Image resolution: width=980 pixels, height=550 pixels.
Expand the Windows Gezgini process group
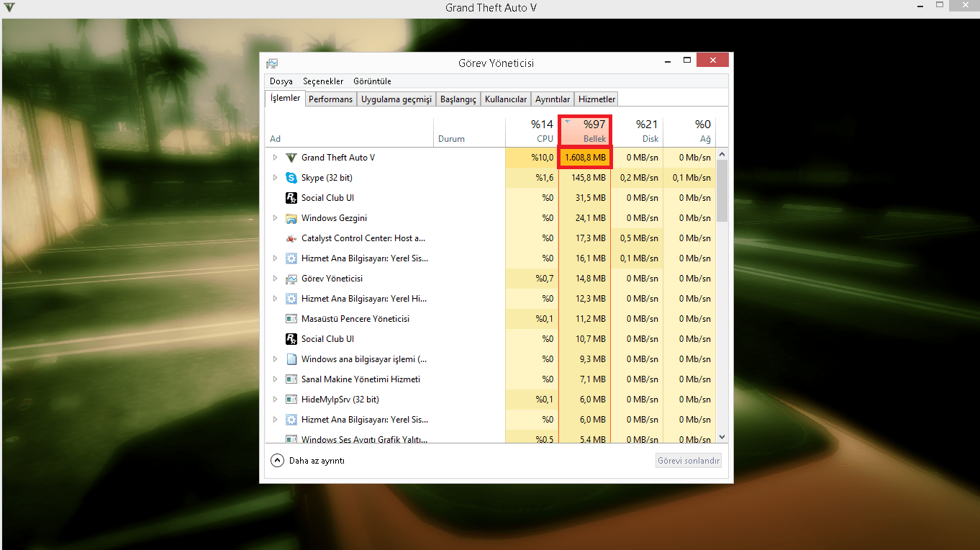[x=275, y=218]
